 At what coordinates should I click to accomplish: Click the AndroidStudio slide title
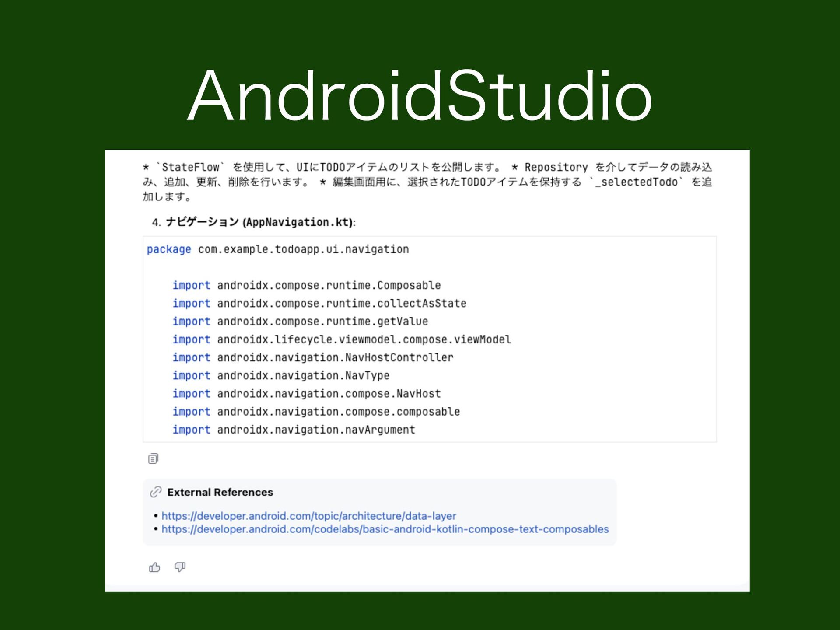420,95
